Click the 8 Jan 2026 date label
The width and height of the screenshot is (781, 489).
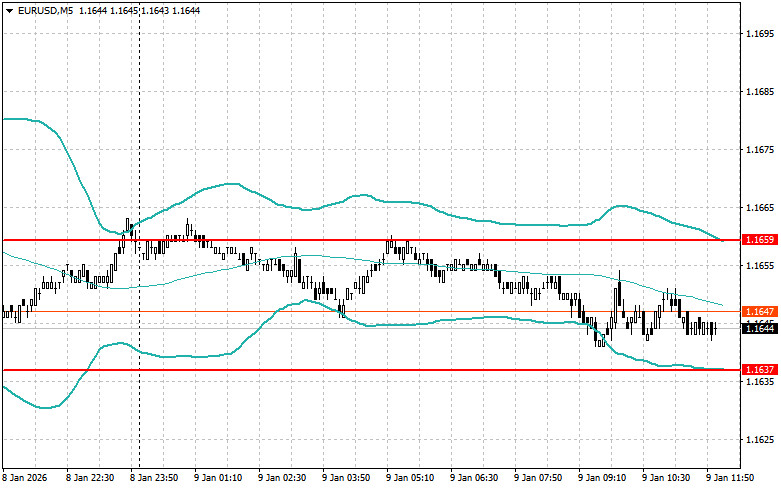(27, 478)
